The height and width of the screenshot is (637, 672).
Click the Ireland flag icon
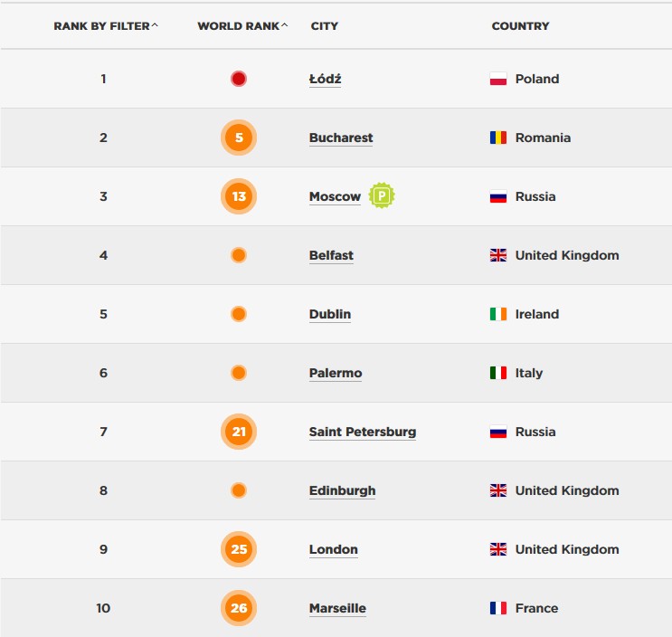[x=498, y=314]
